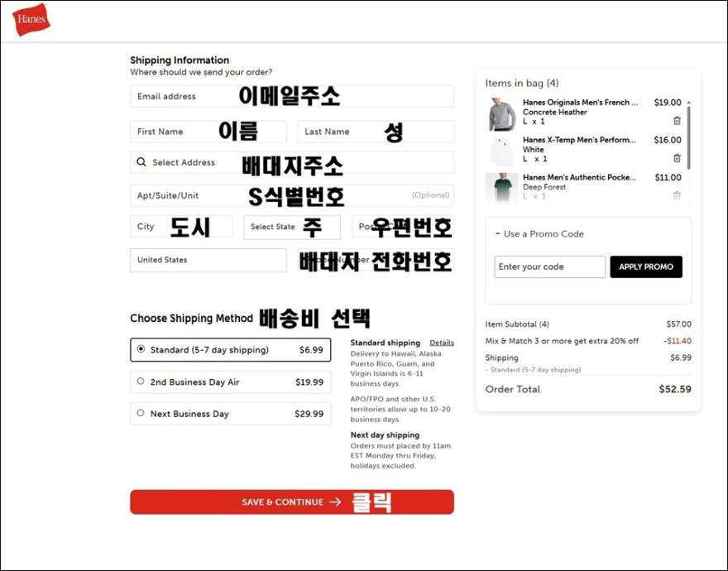728x571 pixels.
Task: Remove the X-Temp Men's Performance item
Action: point(677,158)
